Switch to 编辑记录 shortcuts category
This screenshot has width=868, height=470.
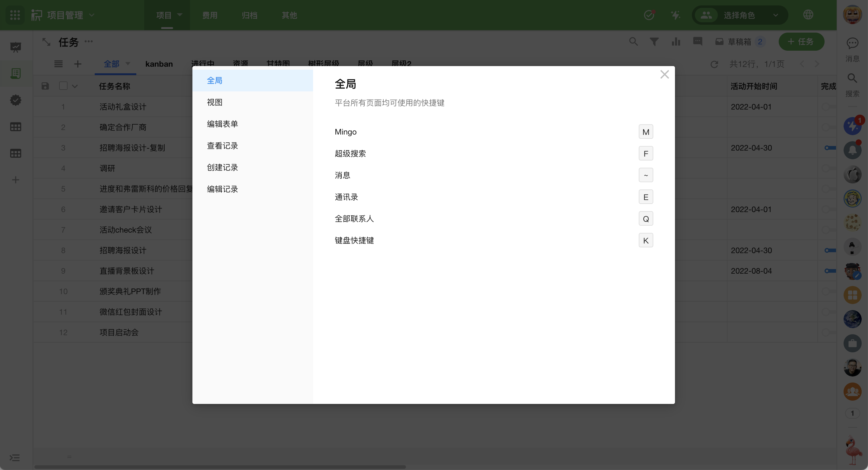click(222, 189)
